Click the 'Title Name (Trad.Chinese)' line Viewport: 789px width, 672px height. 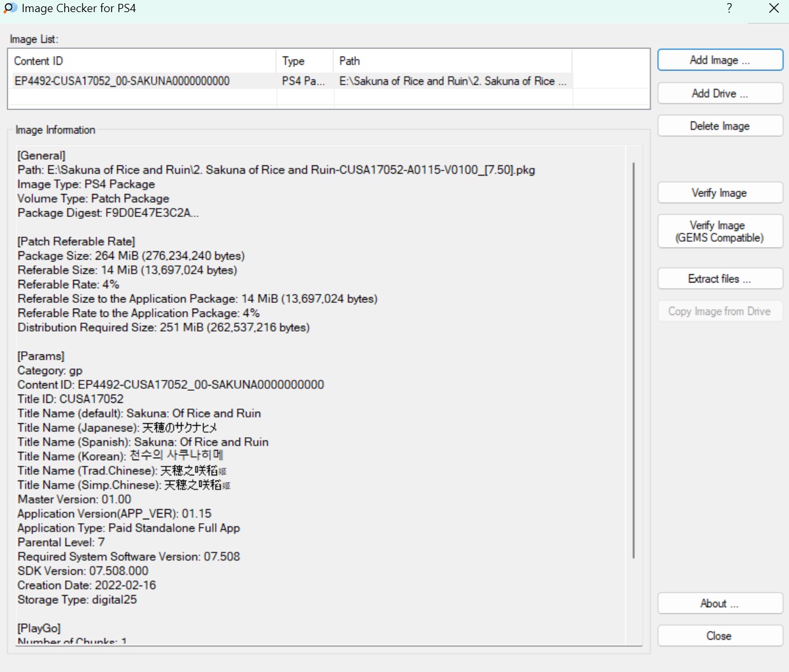coord(122,470)
